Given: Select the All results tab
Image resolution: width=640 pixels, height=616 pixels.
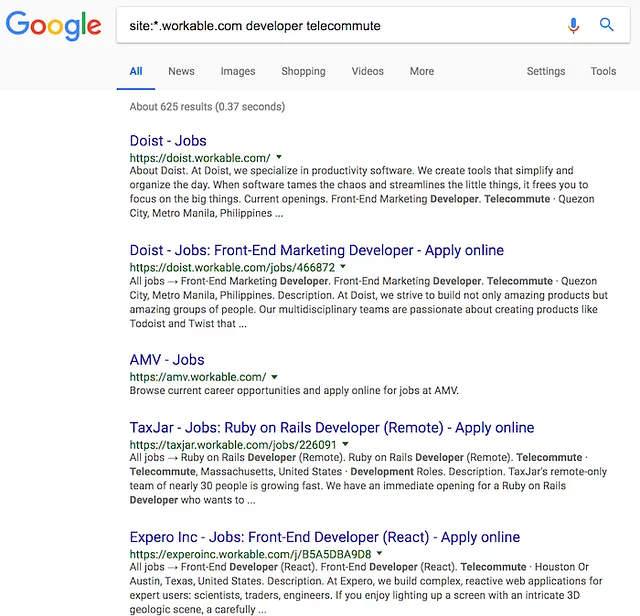Looking at the screenshot, I should coord(136,71).
